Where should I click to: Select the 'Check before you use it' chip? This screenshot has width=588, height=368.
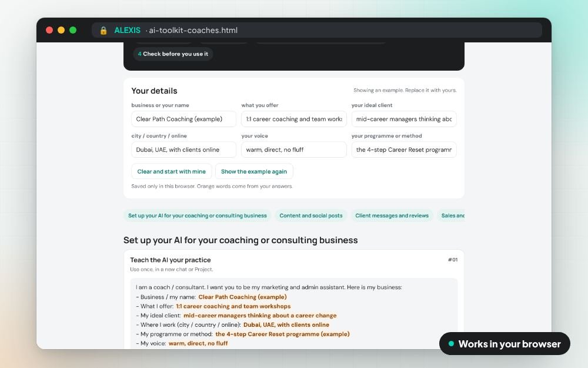pyautogui.click(x=173, y=54)
